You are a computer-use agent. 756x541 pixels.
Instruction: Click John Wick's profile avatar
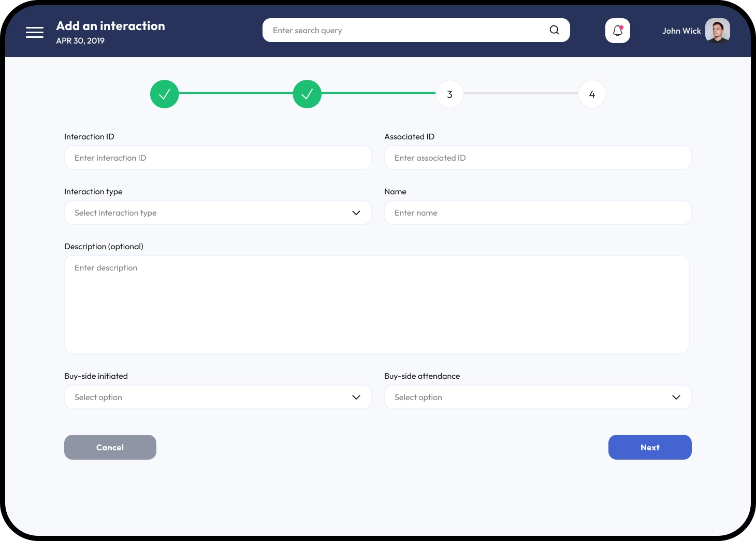click(718, 31)
